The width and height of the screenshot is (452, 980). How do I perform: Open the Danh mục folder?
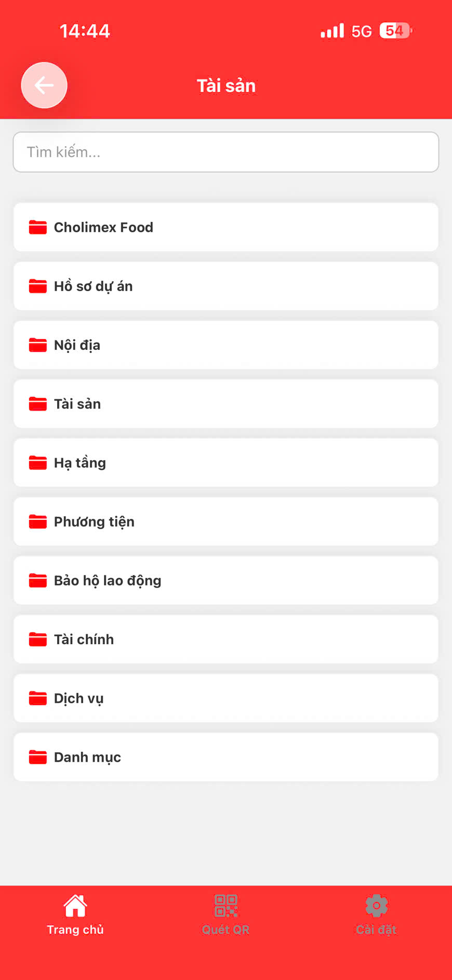point(226,757)
